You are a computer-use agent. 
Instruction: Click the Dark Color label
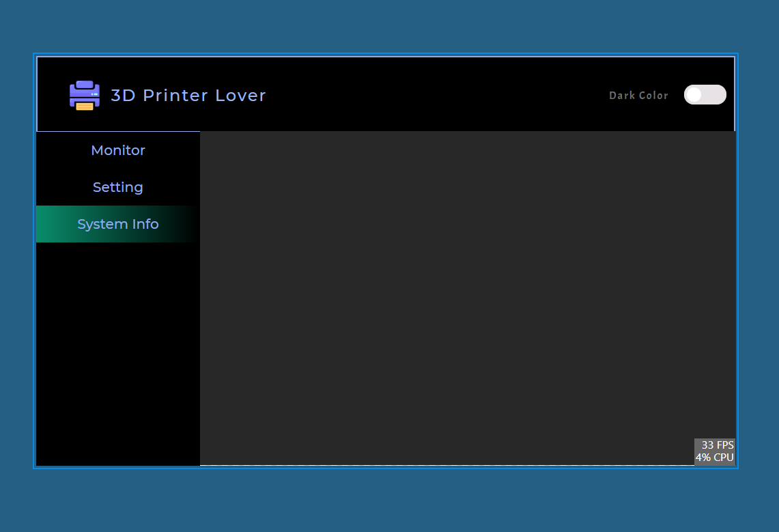click(638, 96)
